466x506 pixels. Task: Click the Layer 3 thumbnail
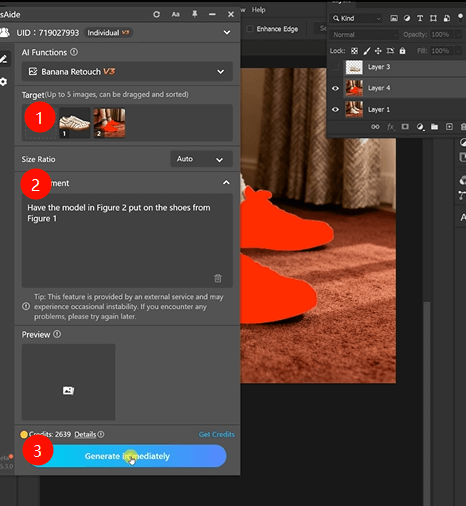point(354,67)
